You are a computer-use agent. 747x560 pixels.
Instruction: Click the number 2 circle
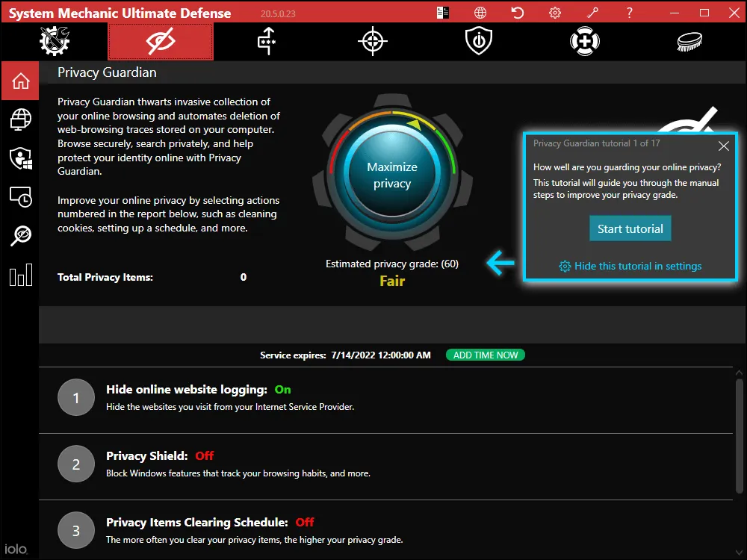[76, 464]
